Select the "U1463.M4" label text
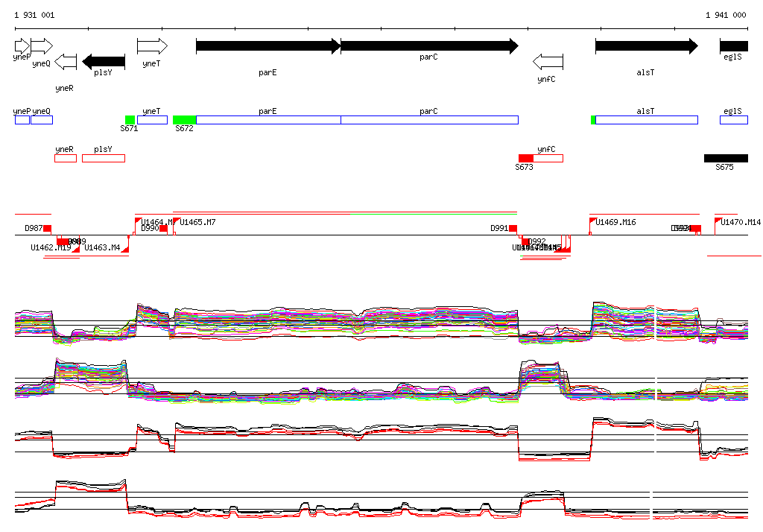 click(102, 248)
